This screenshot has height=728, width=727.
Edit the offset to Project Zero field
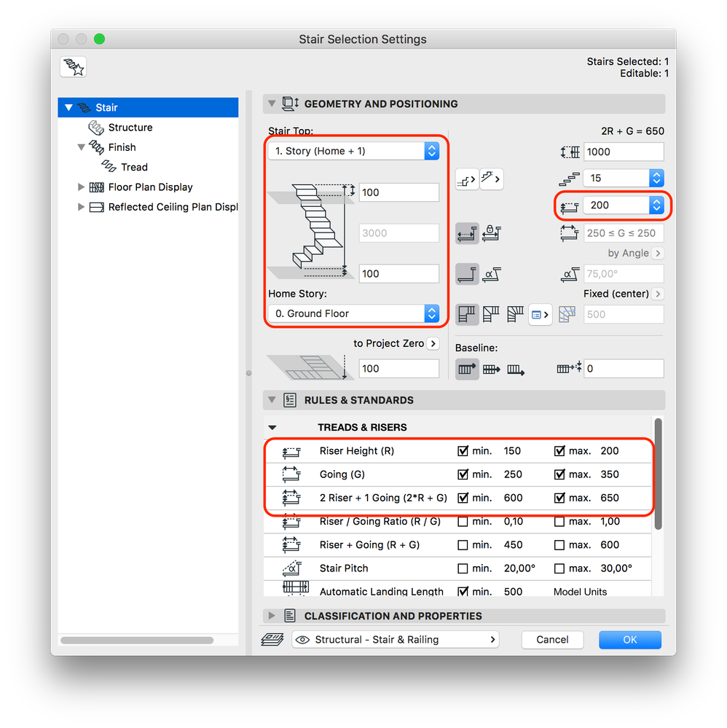click(x=398, y=369)
